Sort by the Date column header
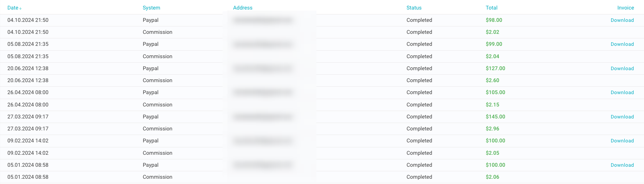This screenshot has width=644, height=184. [13, 8]
